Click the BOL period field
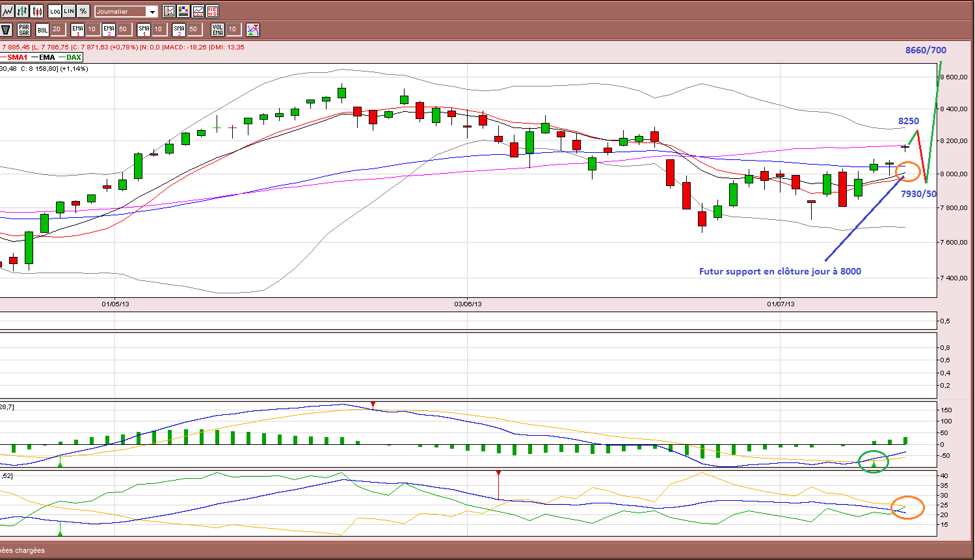Viewport: 975px width, 560px height. point(58,30)
